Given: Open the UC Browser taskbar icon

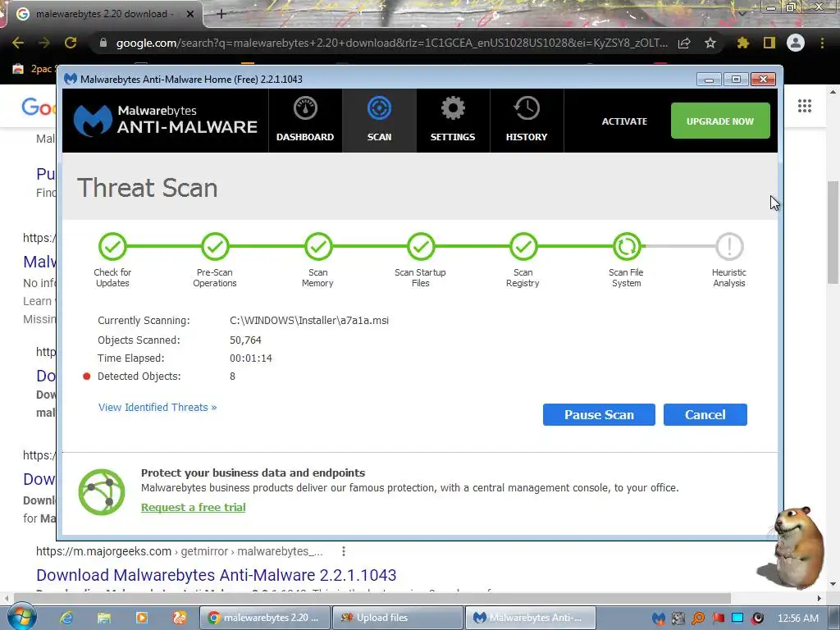Looking at the screenshot, I should [180, 618].
